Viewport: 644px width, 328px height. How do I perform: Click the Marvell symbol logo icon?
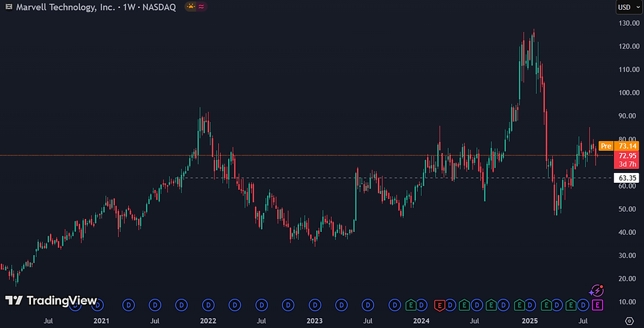[x=9, y=7]
